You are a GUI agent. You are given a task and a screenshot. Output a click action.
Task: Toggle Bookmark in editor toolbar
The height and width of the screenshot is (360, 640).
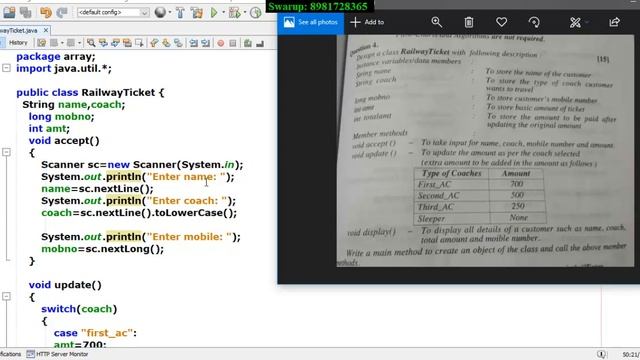[178, 43]
